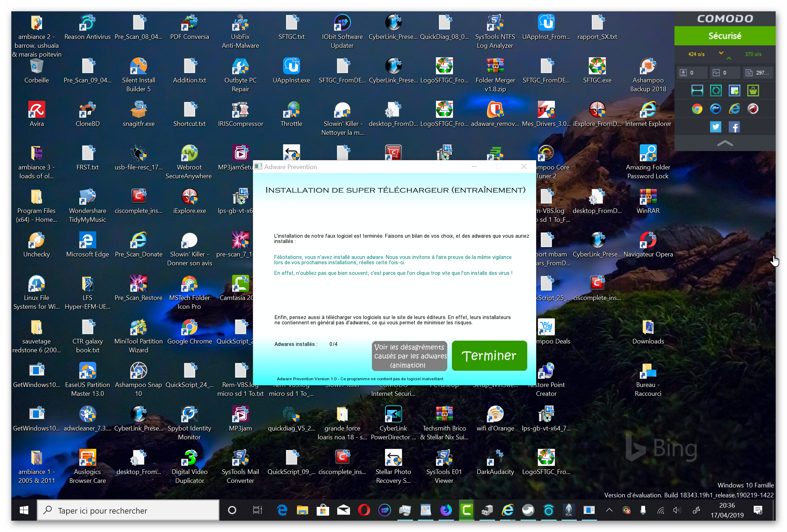Select the Downloads folder desktop icon
This screenshot has width=787, height=532.
pos(648,332)
